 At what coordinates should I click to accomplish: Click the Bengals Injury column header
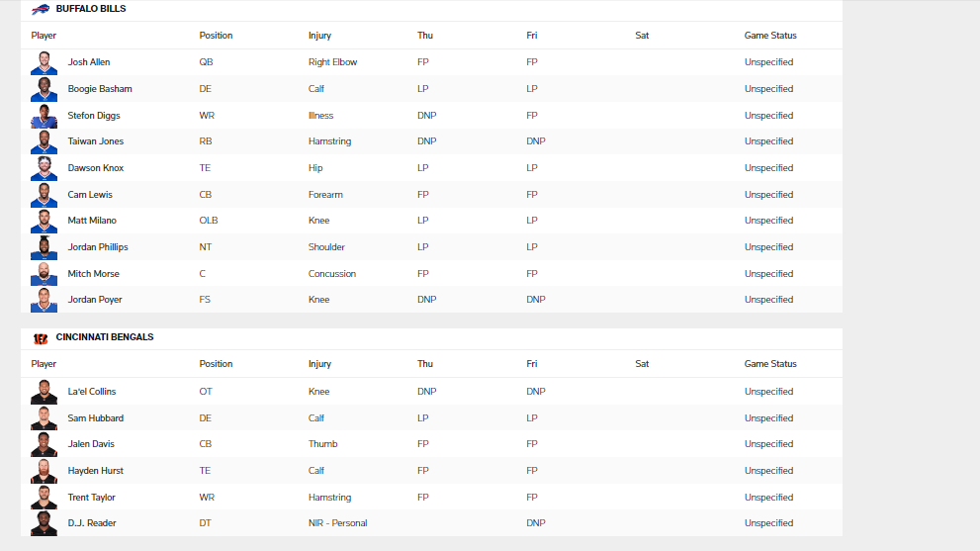pos(319,364)
